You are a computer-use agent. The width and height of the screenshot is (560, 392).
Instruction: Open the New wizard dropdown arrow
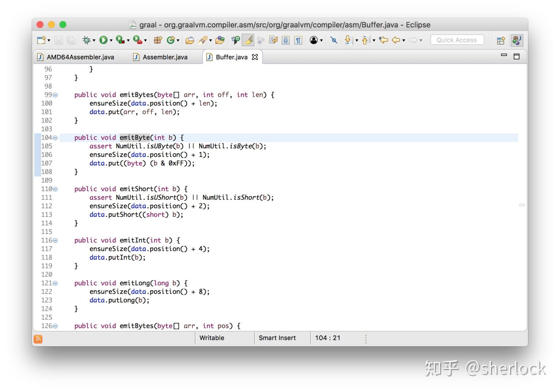pyautogui.click(x=49, y=40)
